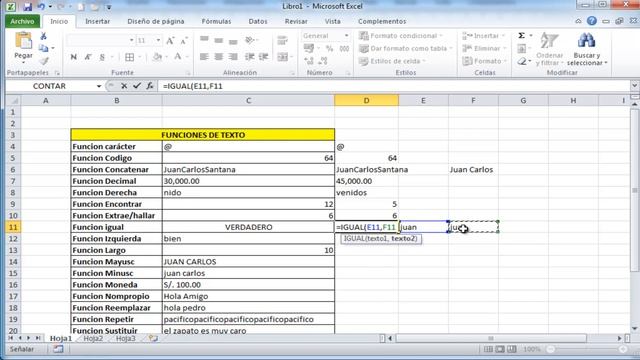Click cell with VERDADERO value
This screenshot has height=360, width=640.
tap(248, 227)
